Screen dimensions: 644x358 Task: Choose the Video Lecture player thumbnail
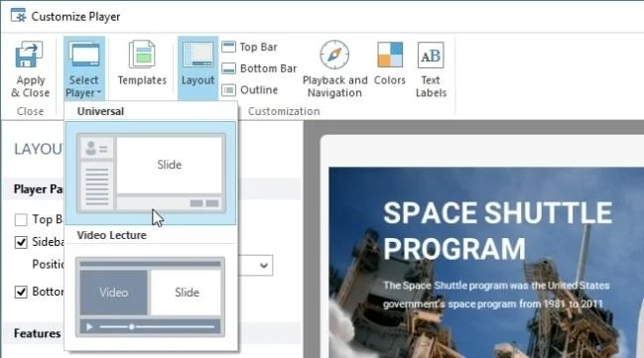coord(150,297)
